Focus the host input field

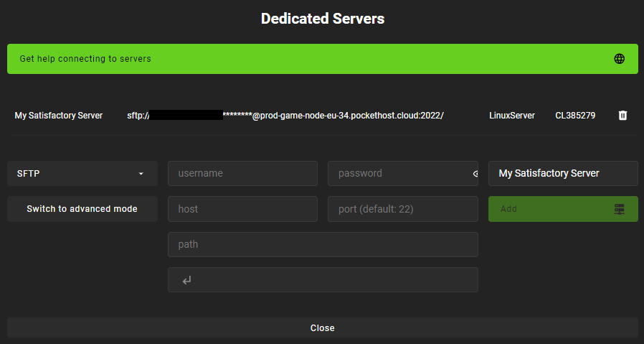(242, 209)
